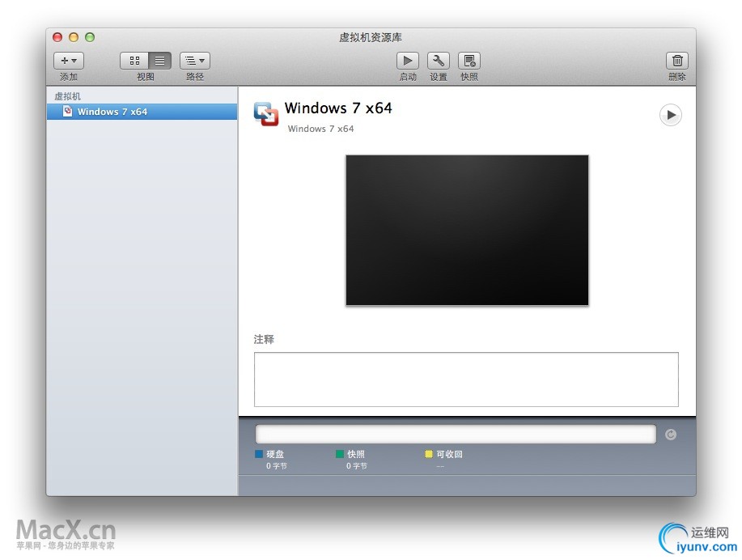This screenshot has height=560, width=742.
Task: Click the 虚拟机 sidebar section header
Action: tap(68, 96)
